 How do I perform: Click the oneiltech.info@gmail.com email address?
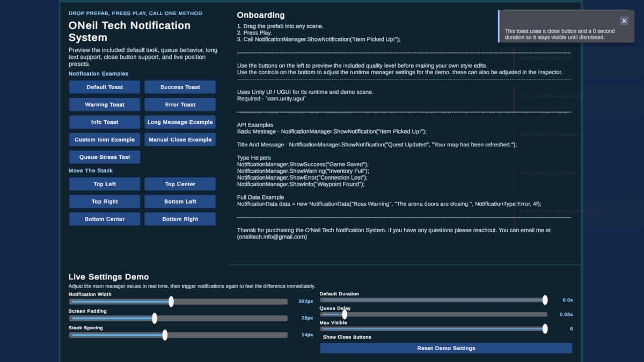coord(272,237)
